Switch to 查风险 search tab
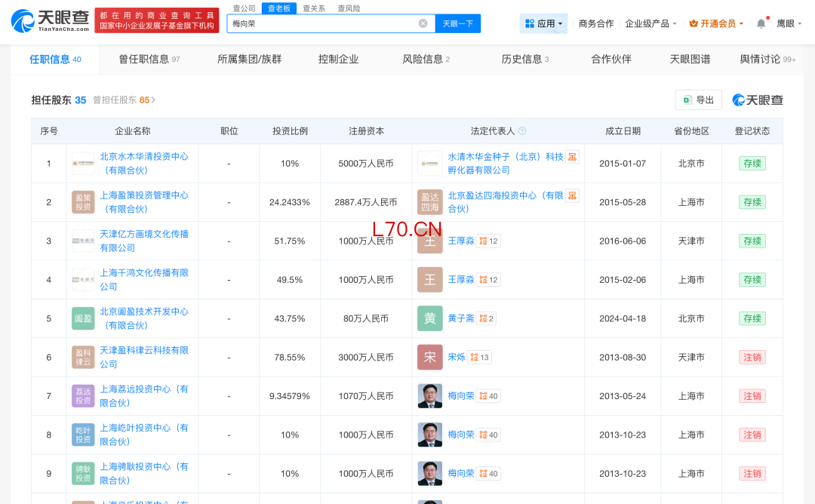The height and width of the screenshot is (504, 815). (x=349, y=8)
